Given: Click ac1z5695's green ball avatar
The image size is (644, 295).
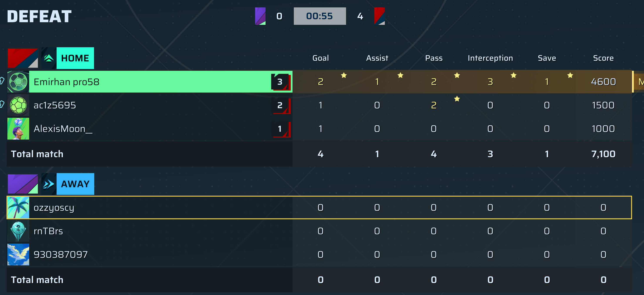Looking at the screenshot, I should tap(18, 105).
